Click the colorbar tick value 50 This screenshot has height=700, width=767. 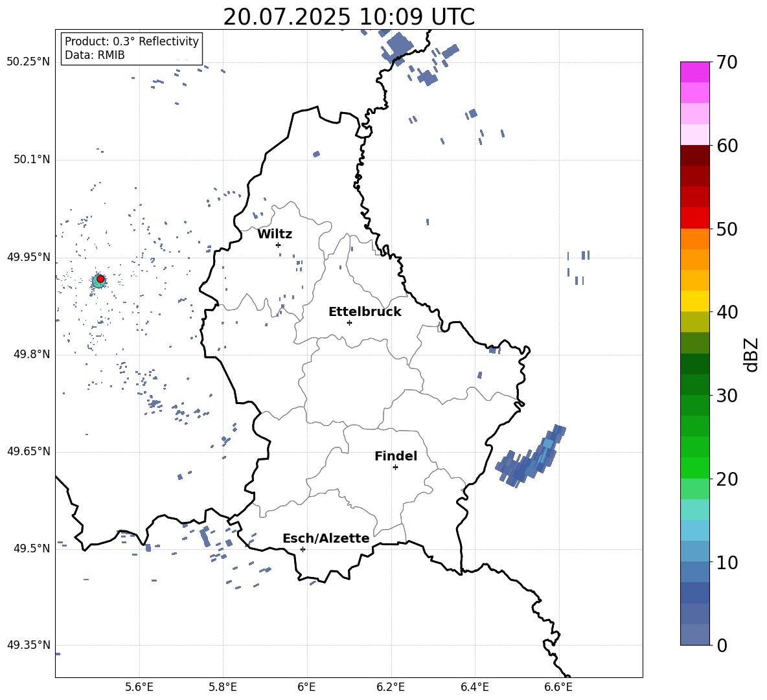click(727, 229)
